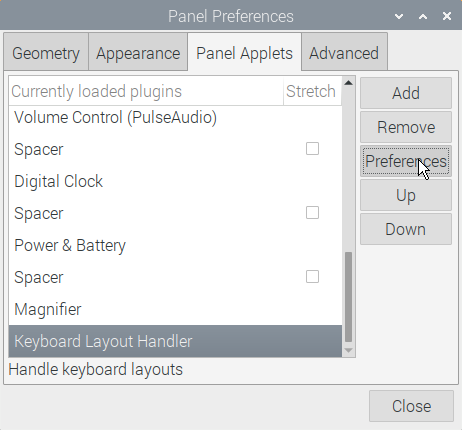Viewport: 462px width, 430px height.
Task: Click the chevron-up maximize icon in title bar
Action: pyautogui.click(x=423, y=16)
